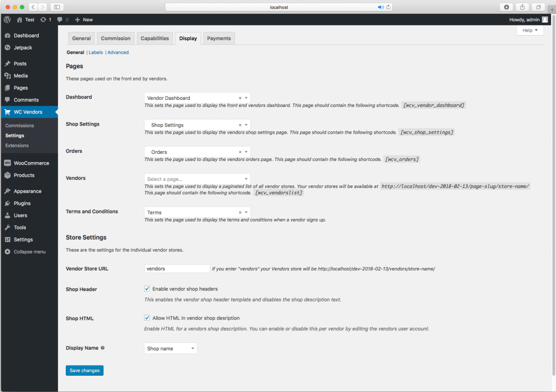Clear the Terms page selection with the x
Image resolution: width=556 pixels, height=392 pixels.
point(240,212)
